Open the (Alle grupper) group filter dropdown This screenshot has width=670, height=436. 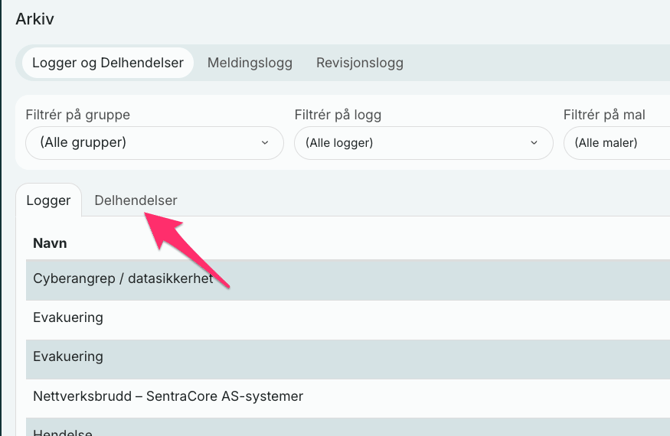coord(154,143)
